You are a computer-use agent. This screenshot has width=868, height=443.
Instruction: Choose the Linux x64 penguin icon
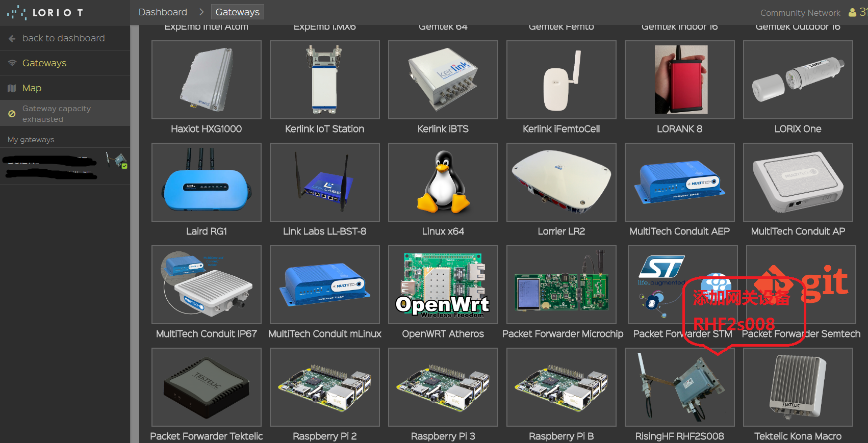coord(443,183)
